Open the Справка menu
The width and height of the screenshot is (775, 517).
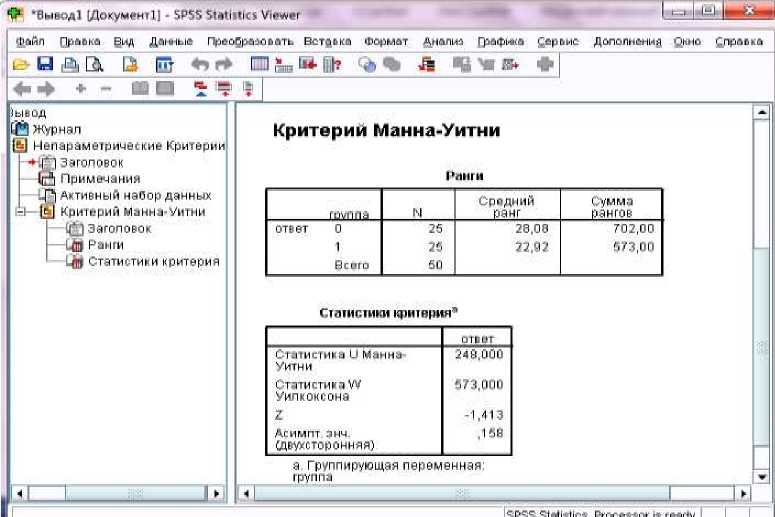click(739, 42)
